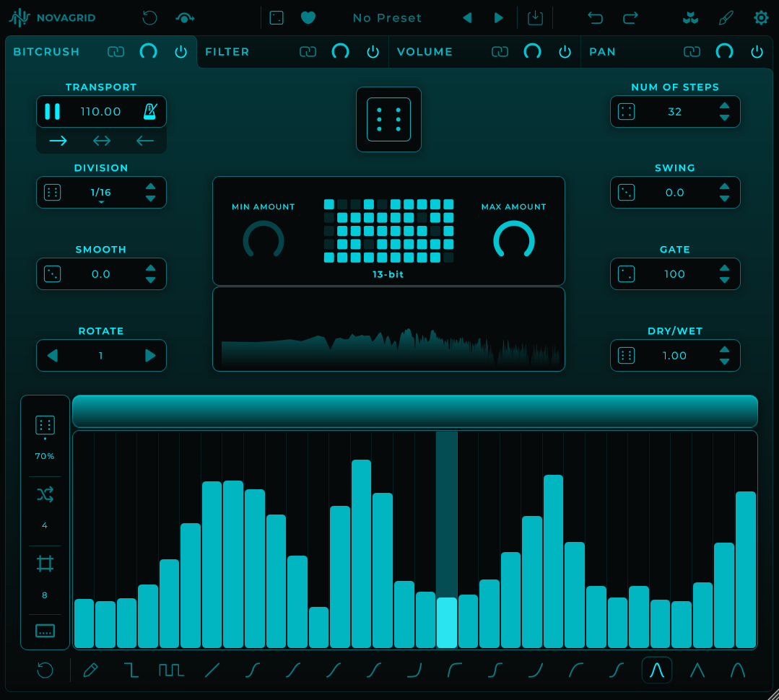Switch to the PAN tab
This screenshot has width=779, height=700.
coord(602,52)
